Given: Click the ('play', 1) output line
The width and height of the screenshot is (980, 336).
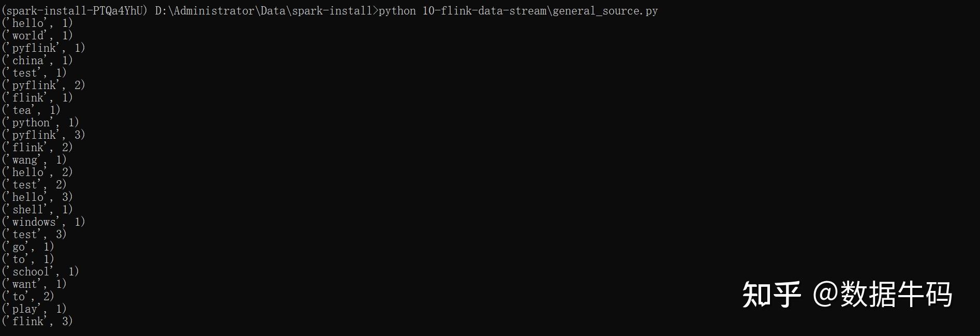Looking at the screenshot, I should (x=34, y=309).
